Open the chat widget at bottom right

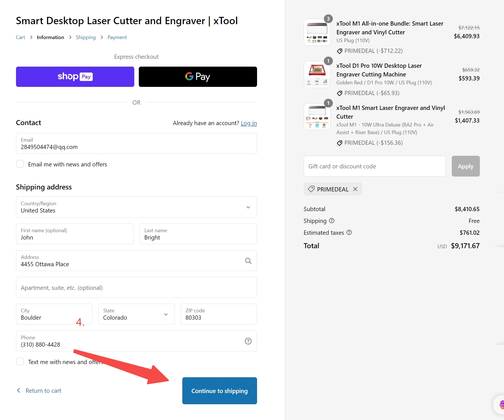[499, 405]
